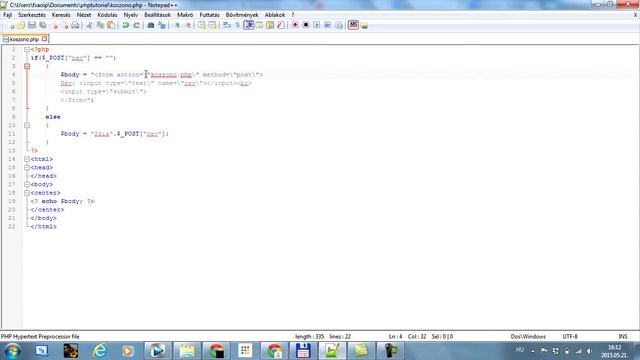Close the current document via toolbar Close icon

(55, 25)
